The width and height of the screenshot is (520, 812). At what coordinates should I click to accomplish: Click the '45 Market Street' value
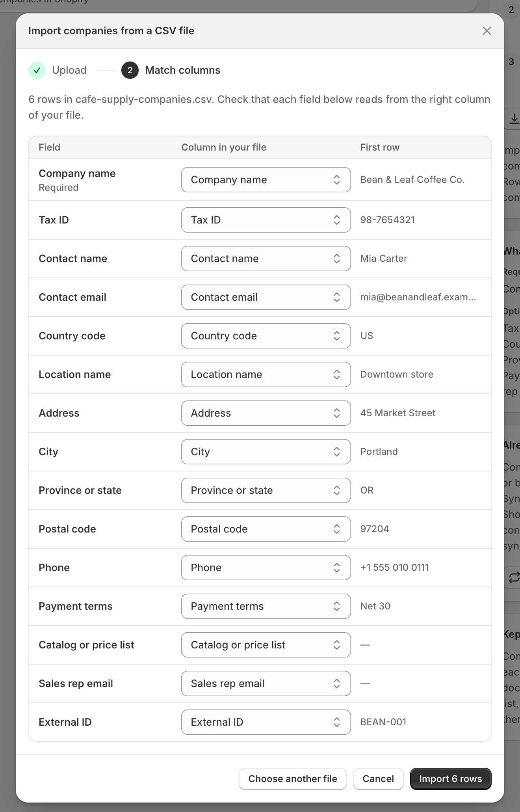[x=398, y=413]
